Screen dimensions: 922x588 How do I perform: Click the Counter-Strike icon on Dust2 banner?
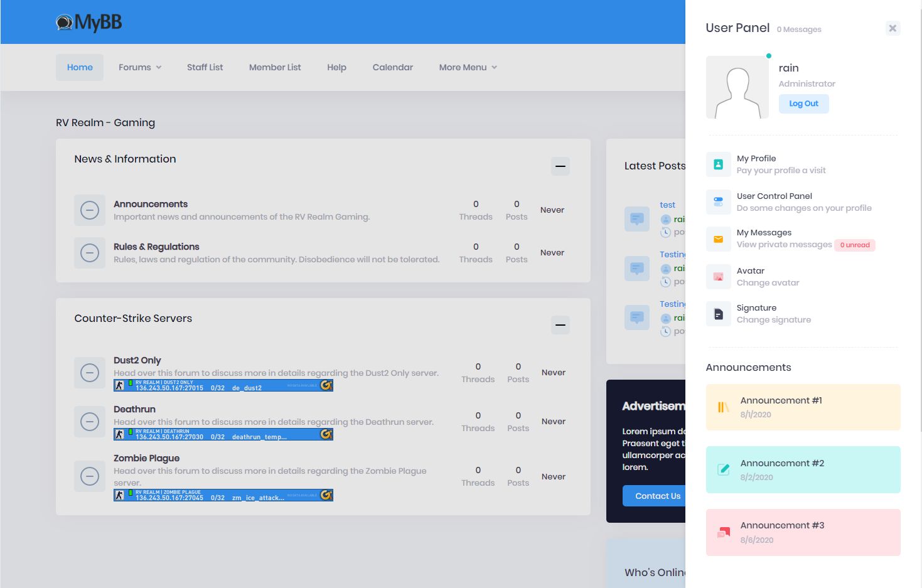[119, 385]
